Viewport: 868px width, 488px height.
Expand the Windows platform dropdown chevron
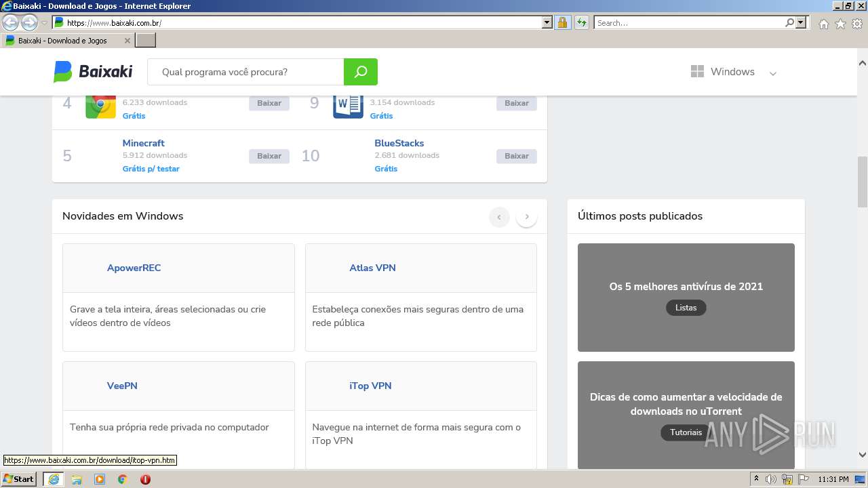click(x=772, y=73)
